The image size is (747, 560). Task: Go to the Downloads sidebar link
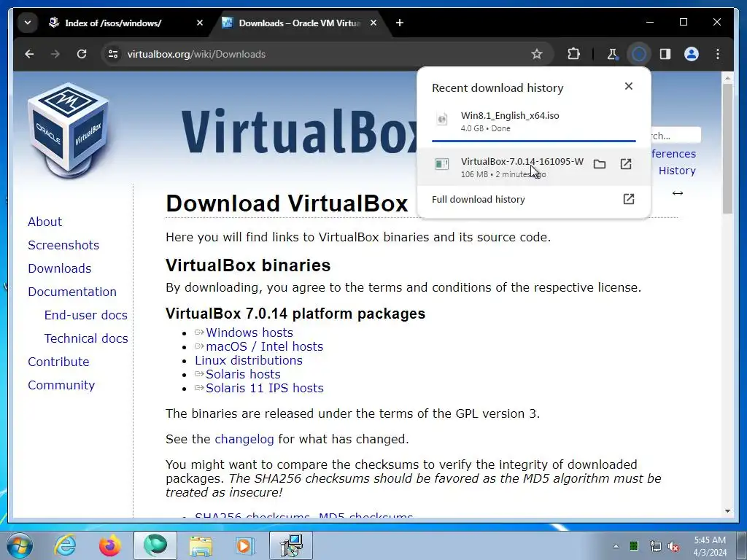click(60, 268)
